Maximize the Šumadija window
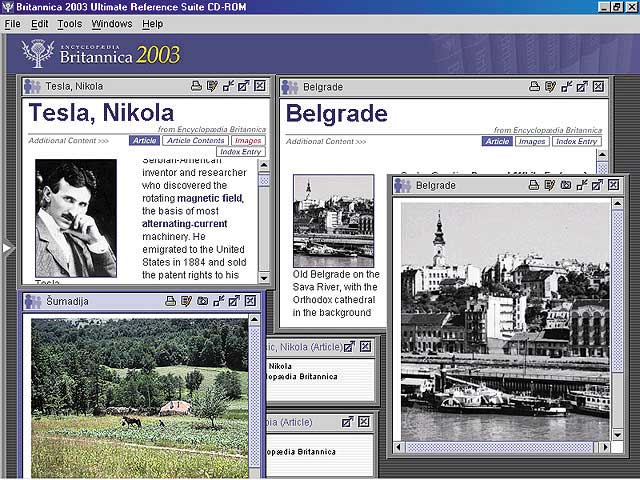Viewport: 640px width, 480px height. (x=234, y=301)
